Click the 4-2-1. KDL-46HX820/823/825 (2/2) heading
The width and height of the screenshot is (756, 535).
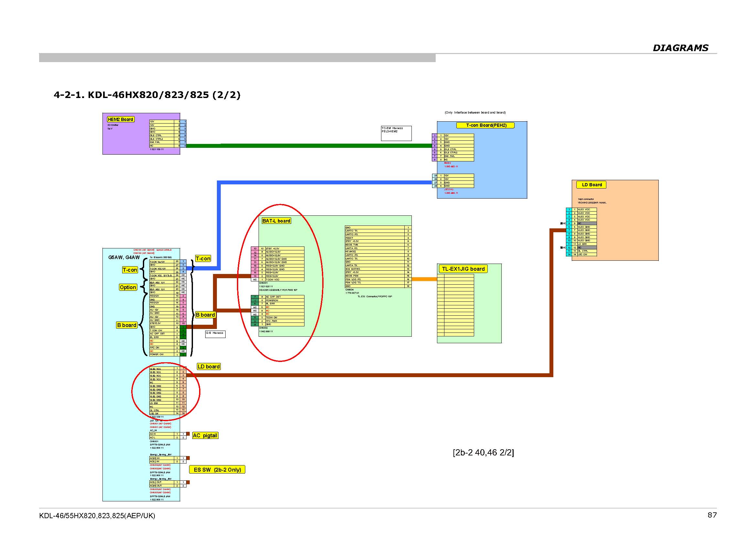[147, 95]
